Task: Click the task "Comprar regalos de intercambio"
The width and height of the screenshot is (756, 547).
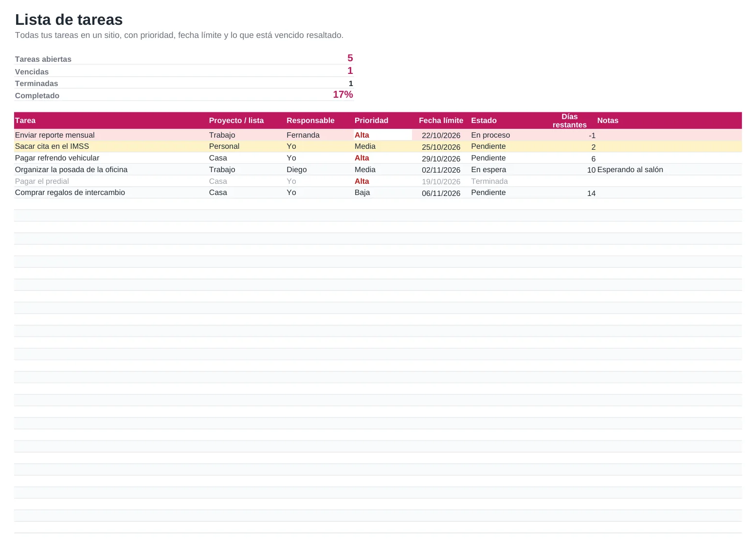Action: tap(70, 193)
